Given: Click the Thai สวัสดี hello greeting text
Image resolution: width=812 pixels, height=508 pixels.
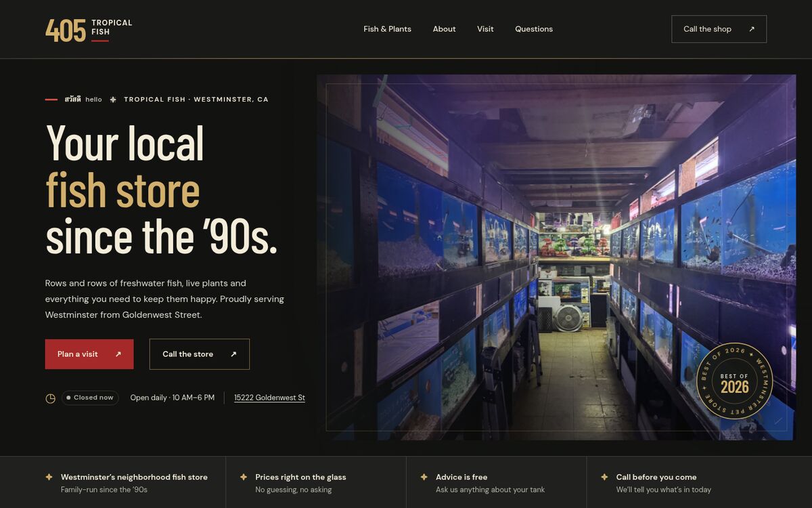Looking at the screenshot, I should coord(83,100).
